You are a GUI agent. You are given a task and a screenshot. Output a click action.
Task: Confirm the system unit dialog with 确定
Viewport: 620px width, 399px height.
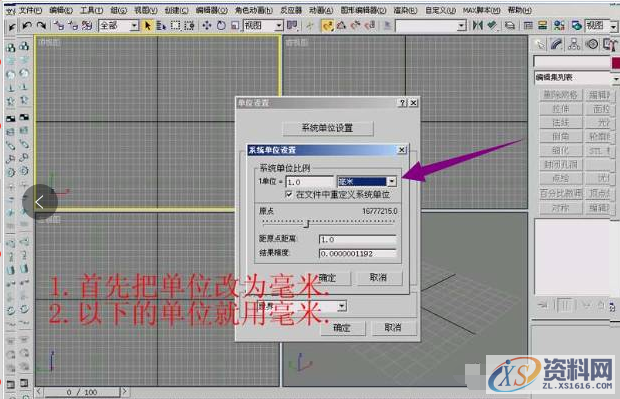[329, 278]
